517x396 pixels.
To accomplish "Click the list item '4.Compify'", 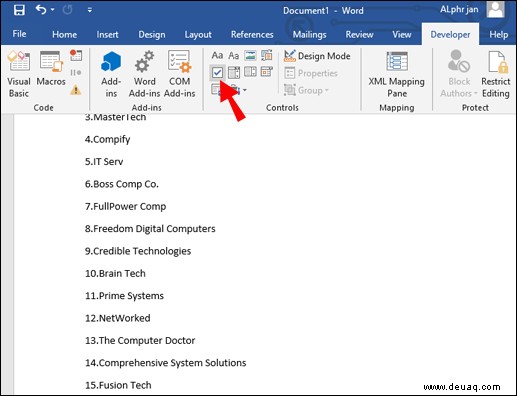I will coord(107,139).
